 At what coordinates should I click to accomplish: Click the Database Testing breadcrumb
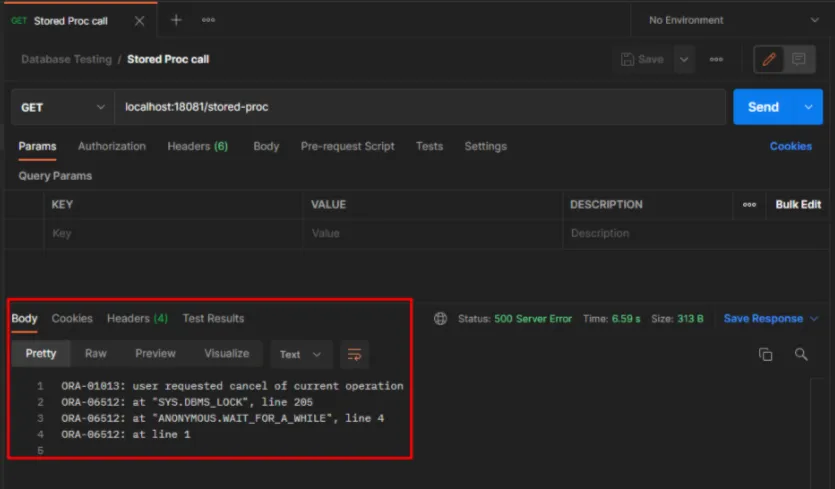coord(67,59)
